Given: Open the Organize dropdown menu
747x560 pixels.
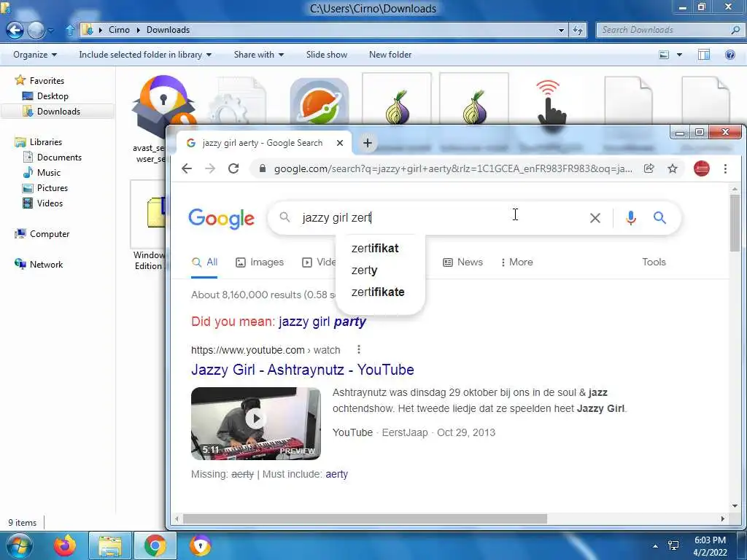Looking at the screenshot, I should click(x=35, y=55).
